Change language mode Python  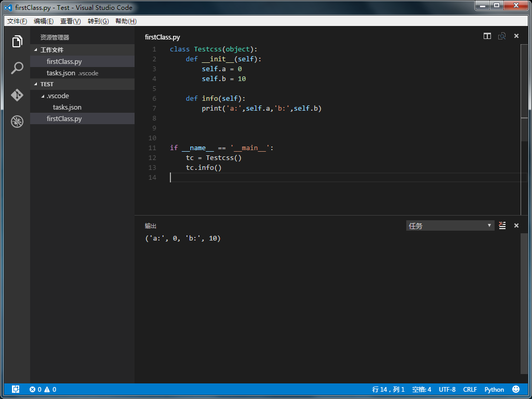pyautogui.click(x=494, y=389)
